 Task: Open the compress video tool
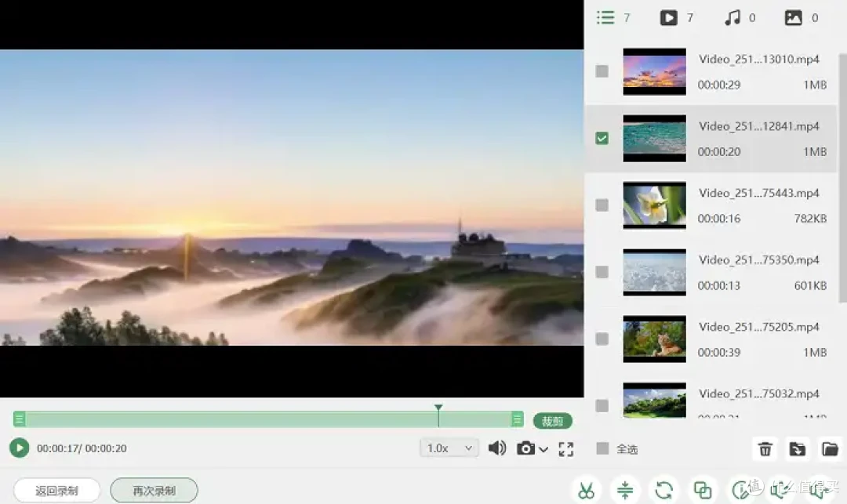tap(625, 491)
